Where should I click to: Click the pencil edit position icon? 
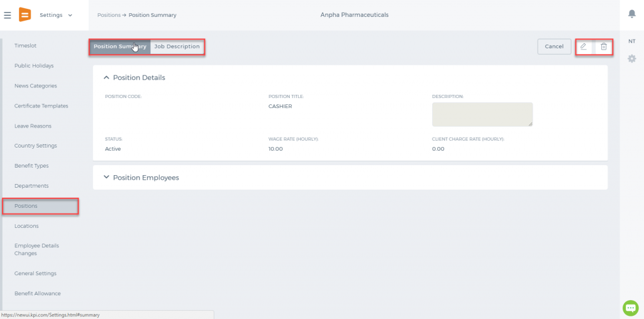click(584, 46)
